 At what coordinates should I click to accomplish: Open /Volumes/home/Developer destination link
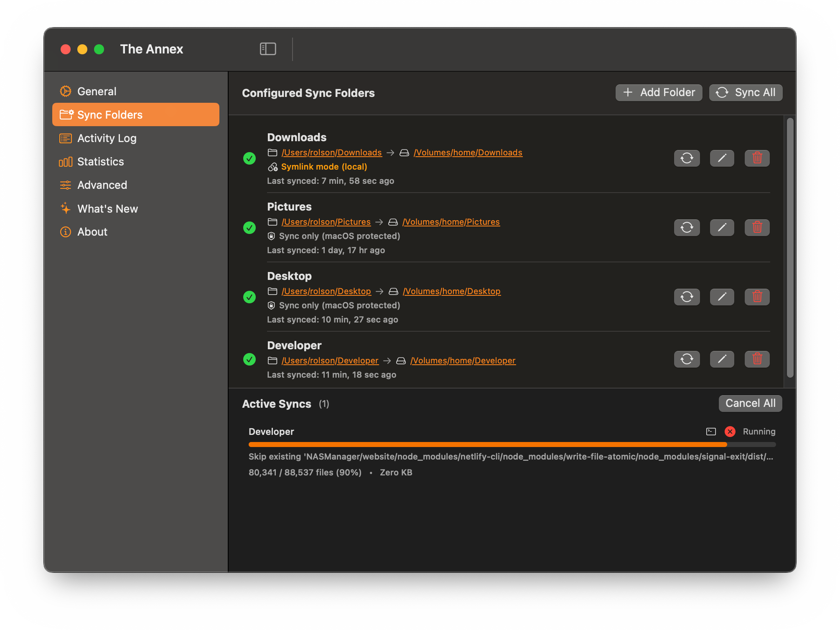coord(463,361)
